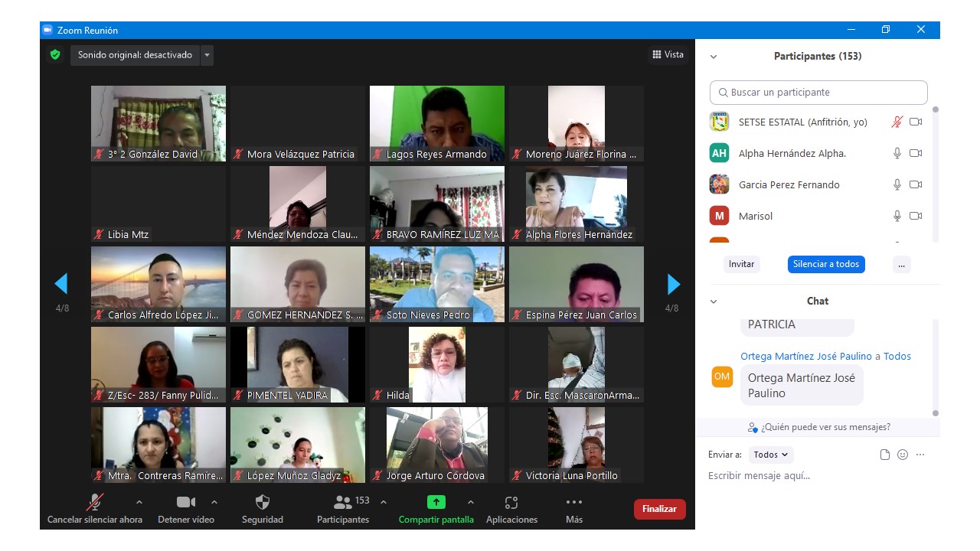Click Chat panel header
Viewport: 980px width, 551px height.
(818, 301)
